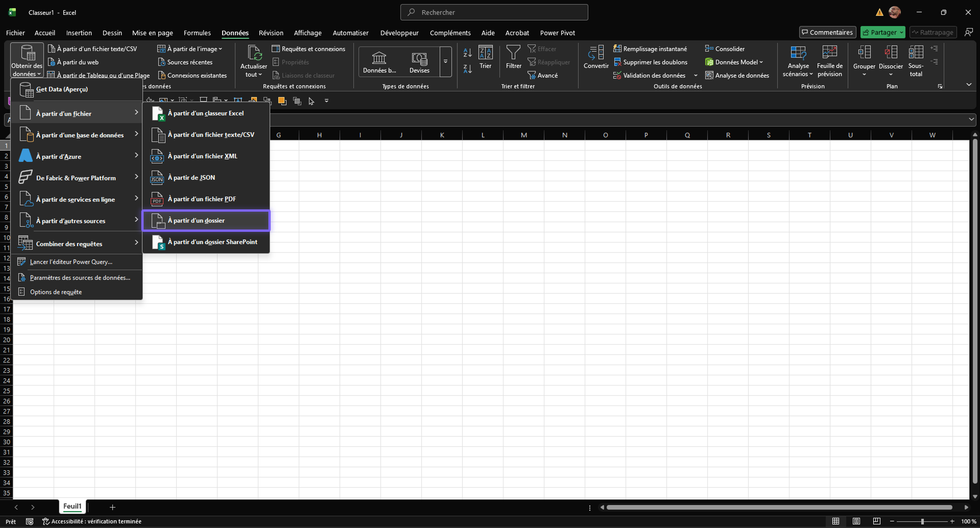This screenshot has width=980, height=528.
Task: Open the Commentaires button
Action: (827, 32)
